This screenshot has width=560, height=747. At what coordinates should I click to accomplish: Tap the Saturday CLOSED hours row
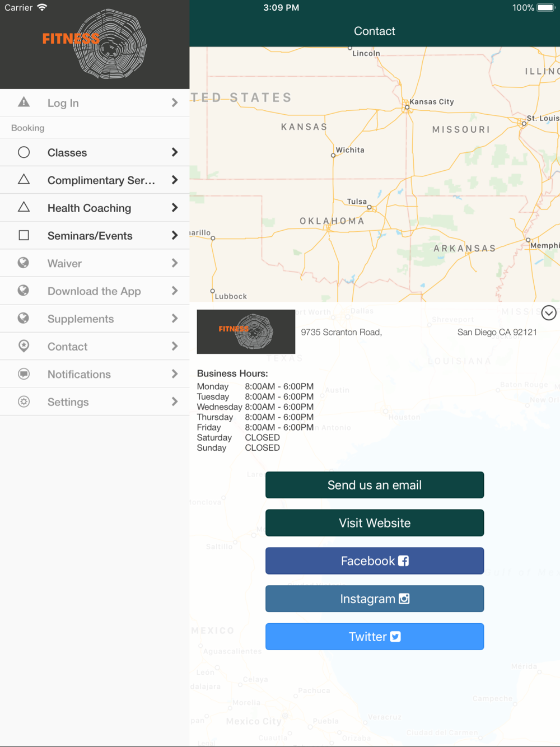click(239, 437)
